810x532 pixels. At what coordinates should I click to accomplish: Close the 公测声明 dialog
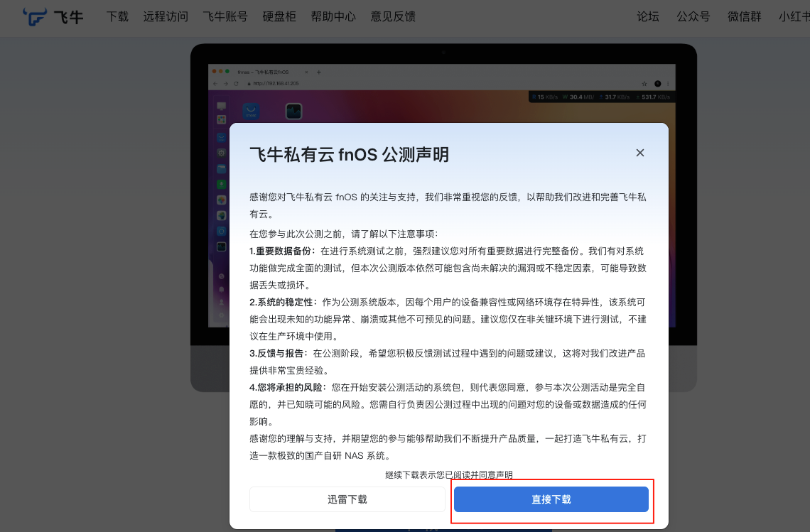point(640,153)
